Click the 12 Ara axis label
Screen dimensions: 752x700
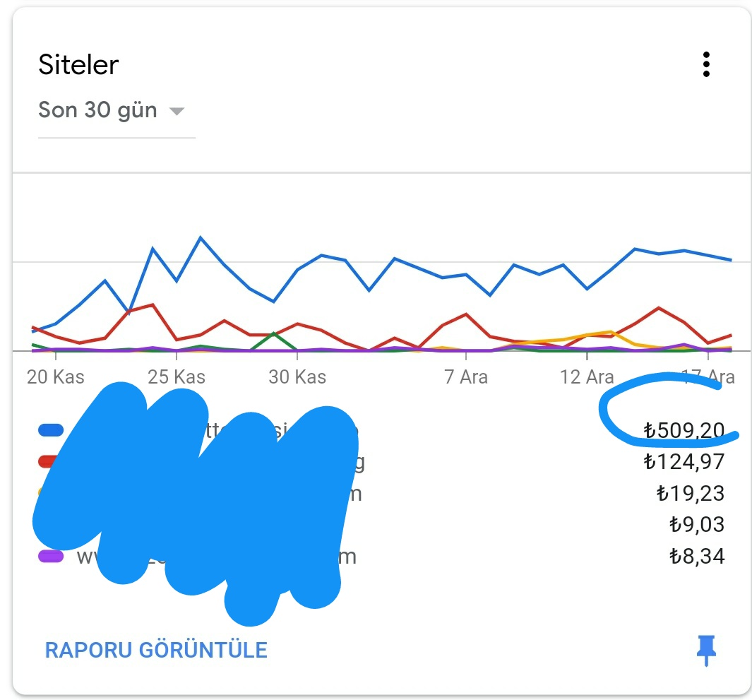pyautogui.click(x=587, y=377)
